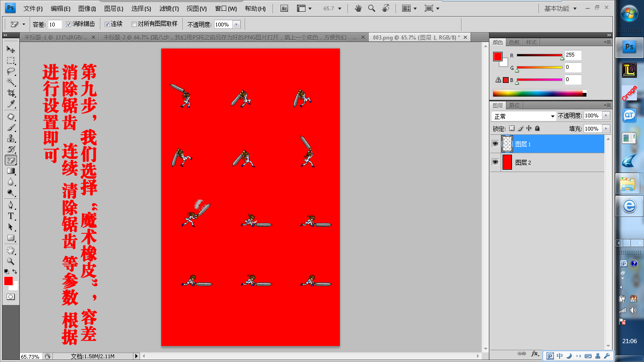The image size is (644, 362).
Task: Open the 图像(I) menu
Action: (x=87, y=8)
